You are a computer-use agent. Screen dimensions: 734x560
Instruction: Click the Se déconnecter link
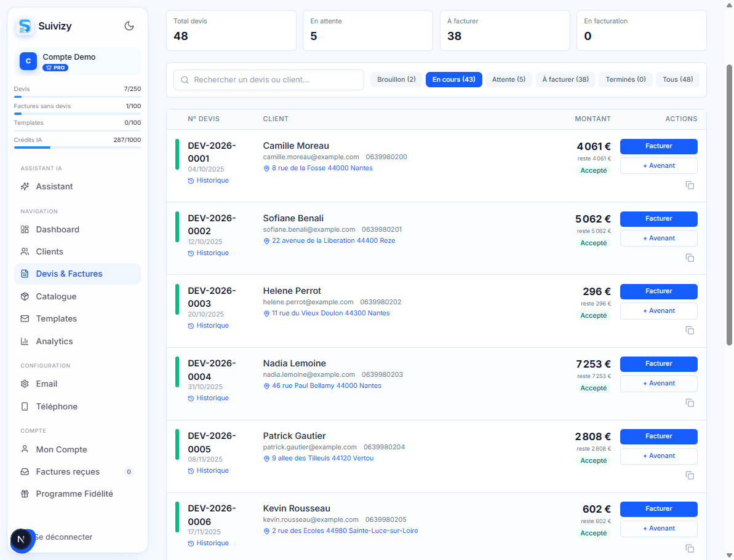tap(63, 537)
